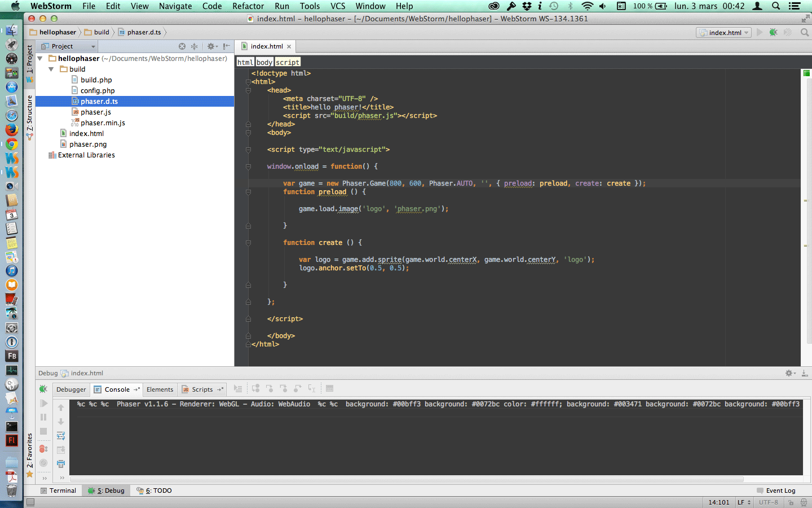This screenshot has width=812, height=508.
Task: Open Debug panel settings gear
Action: pos(791,373)
